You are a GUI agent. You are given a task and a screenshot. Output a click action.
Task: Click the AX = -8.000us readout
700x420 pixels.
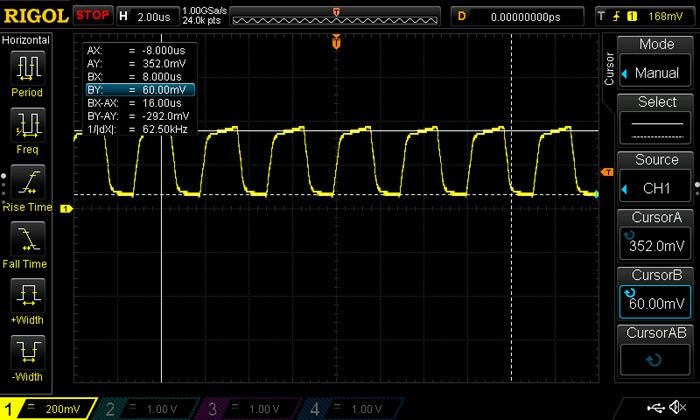(x=136, y=50)
